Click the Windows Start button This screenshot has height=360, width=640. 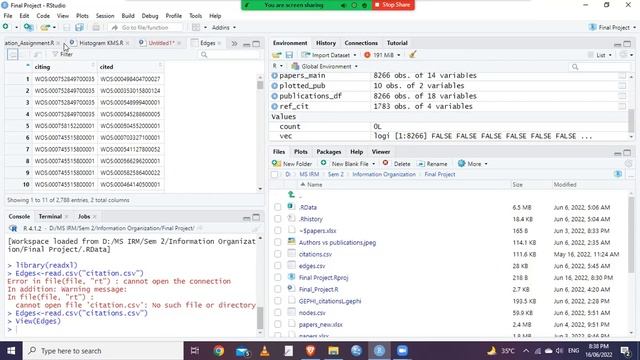pos(11,351)
